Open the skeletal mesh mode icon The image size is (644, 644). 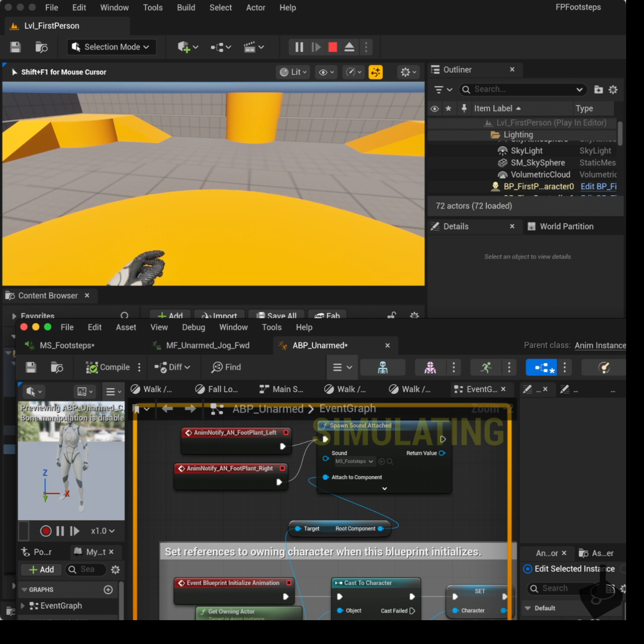click(x=430, y=367)
